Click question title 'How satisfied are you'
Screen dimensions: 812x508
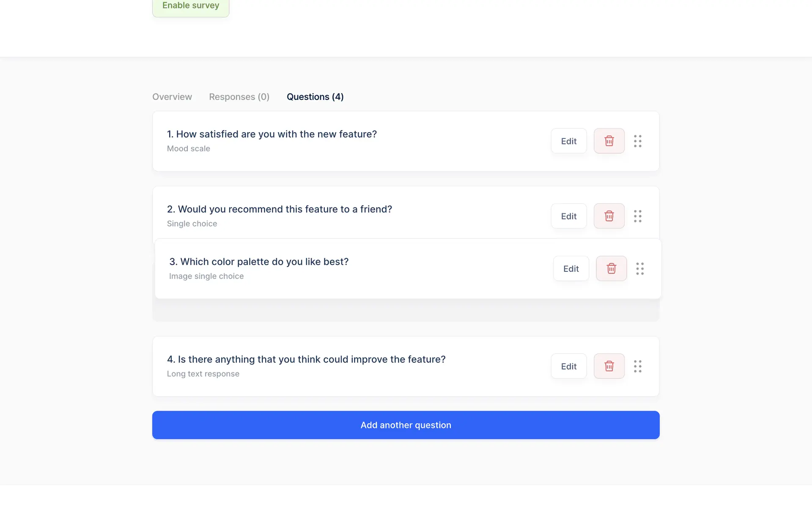[x=272, y=134]
